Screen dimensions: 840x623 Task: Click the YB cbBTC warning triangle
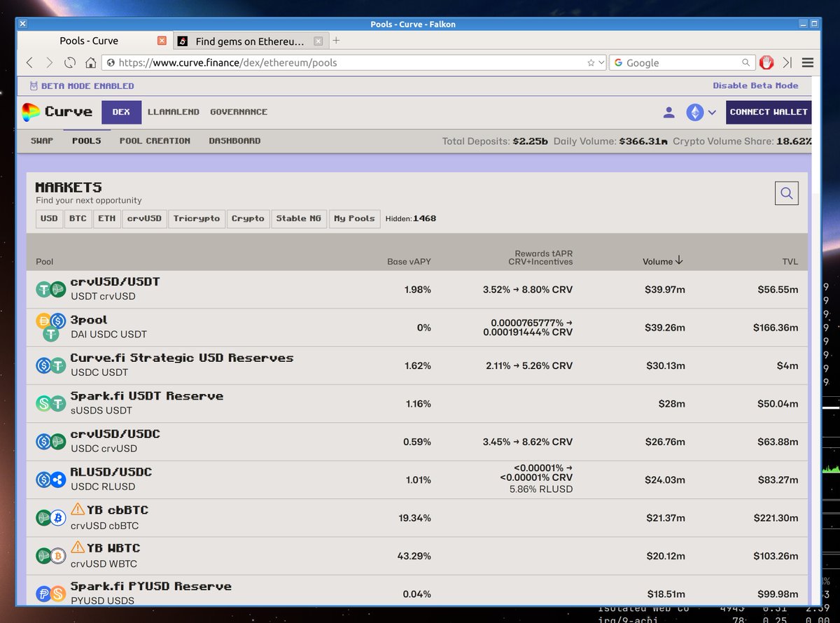click(x=77, y=509)
